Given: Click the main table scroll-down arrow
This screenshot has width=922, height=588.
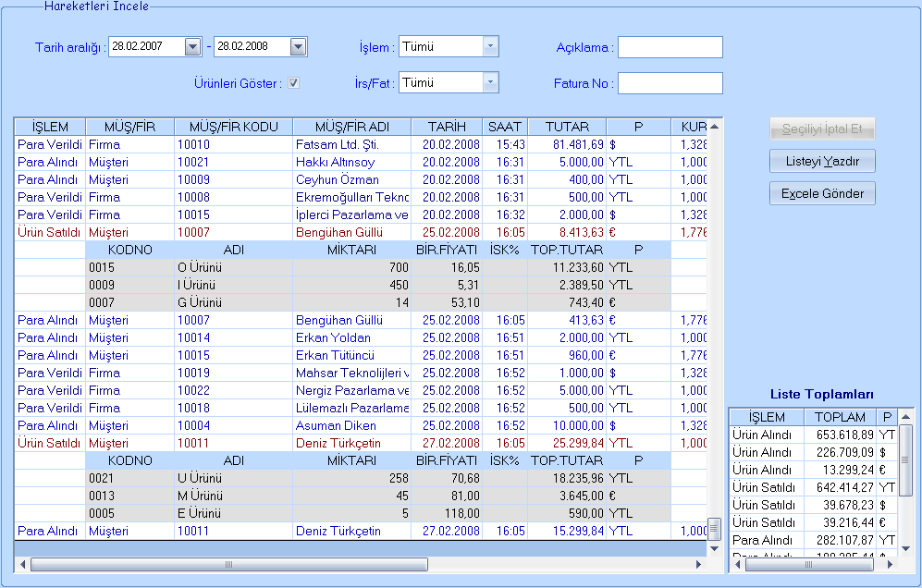Looking at the screenshot, I should click(x=714, y=548).
